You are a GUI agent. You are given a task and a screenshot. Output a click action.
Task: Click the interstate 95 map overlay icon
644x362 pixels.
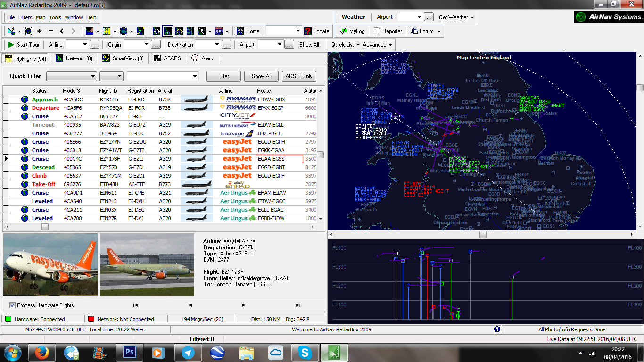[220, 31]
